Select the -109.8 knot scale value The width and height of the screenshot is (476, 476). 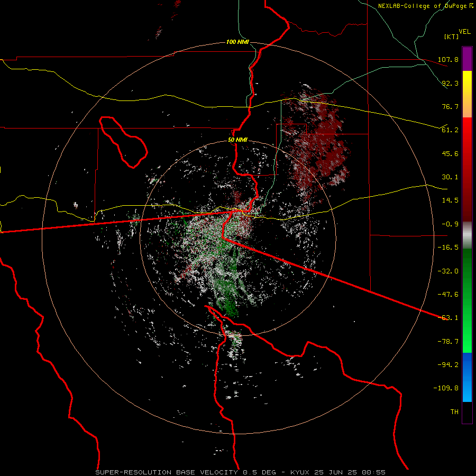(446, 388)
